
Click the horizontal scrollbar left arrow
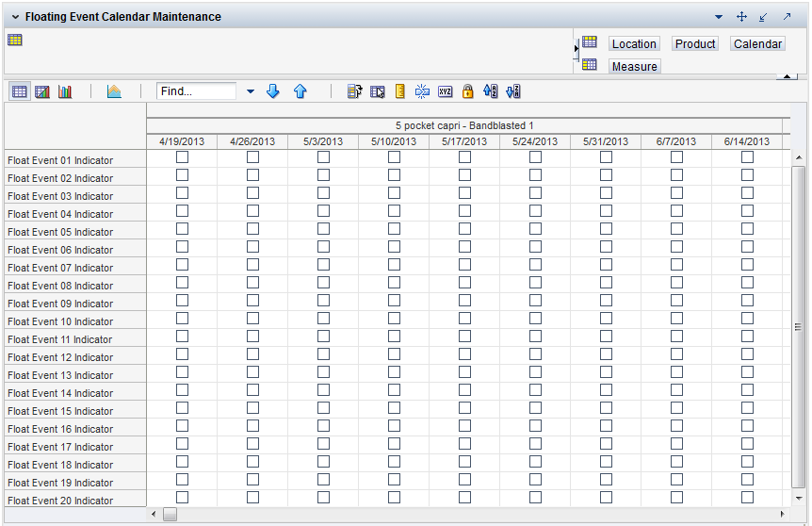click(154, 514)
